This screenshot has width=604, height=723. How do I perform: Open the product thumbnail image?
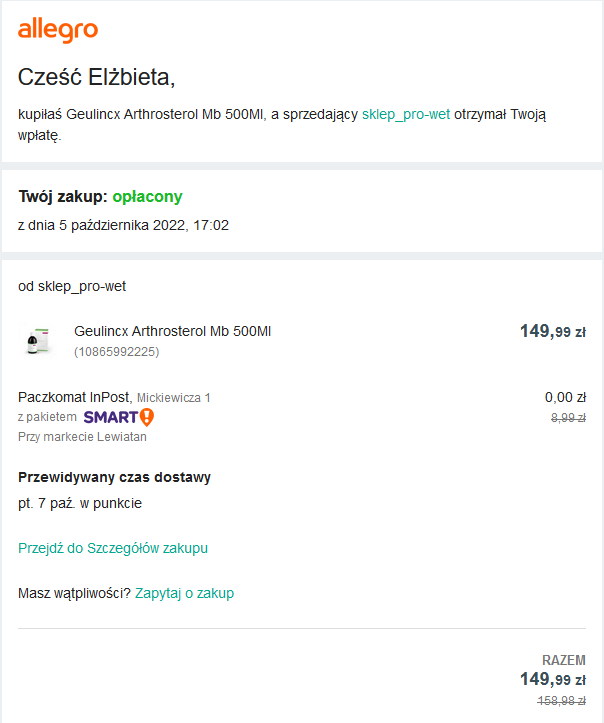click(x=40, y=340)
